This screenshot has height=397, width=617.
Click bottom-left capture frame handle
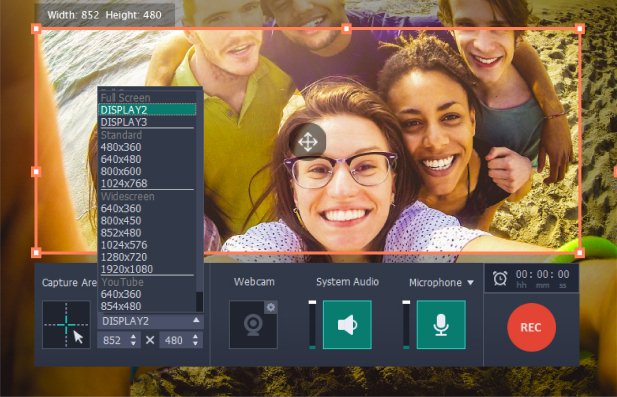[x=36, y=252]
